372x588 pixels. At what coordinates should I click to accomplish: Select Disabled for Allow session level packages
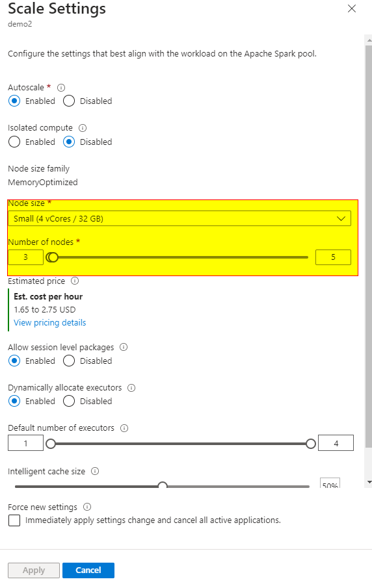click(69, 361)
